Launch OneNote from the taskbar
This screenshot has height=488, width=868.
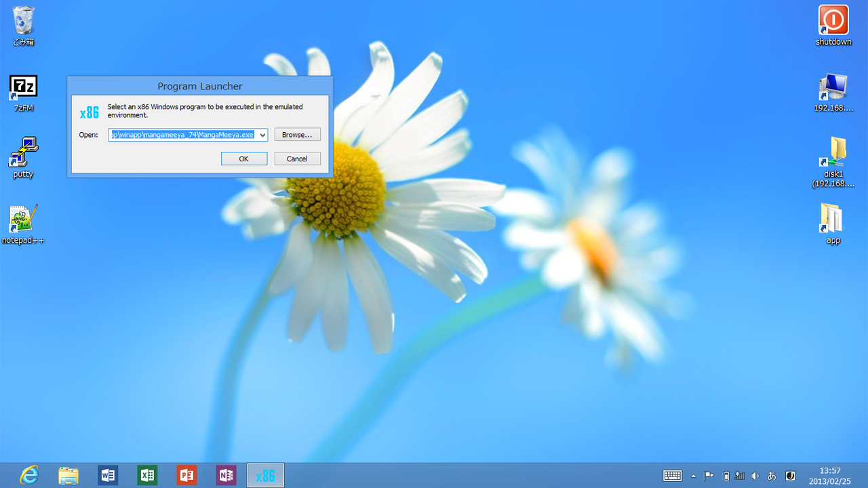pyautogui.click(x=226, y=475)
